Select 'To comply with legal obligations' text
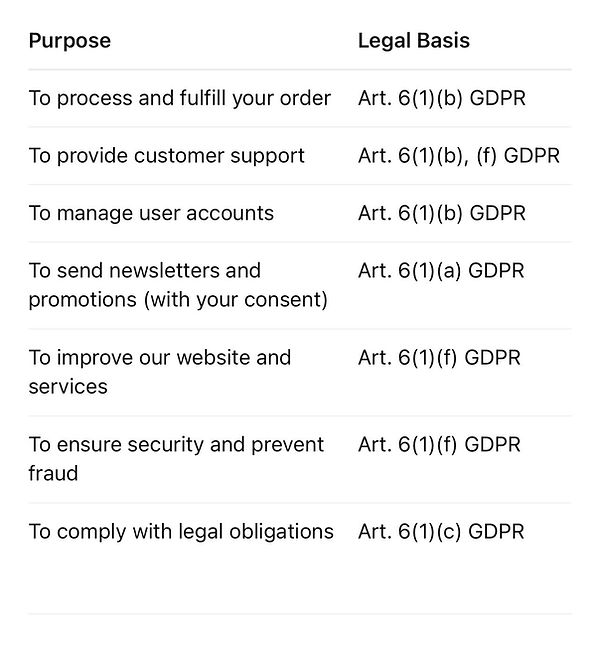600x650 pixels. click(181, 532)
